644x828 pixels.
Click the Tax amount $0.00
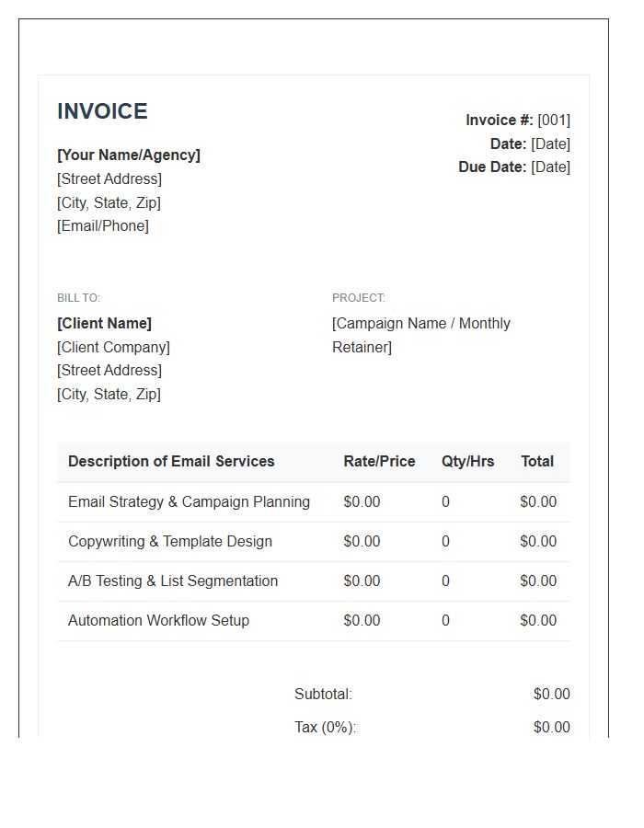coord(552,727)
